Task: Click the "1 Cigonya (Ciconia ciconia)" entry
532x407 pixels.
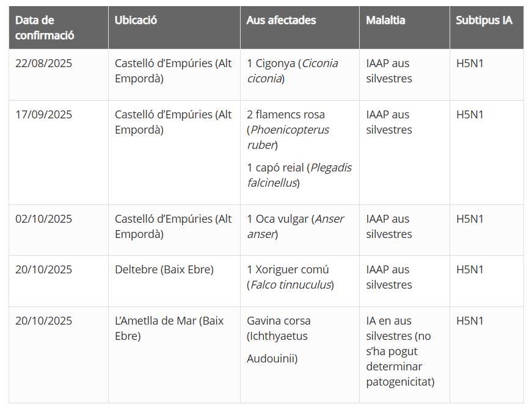Action: pyautogui.click(x=292, y=71)
